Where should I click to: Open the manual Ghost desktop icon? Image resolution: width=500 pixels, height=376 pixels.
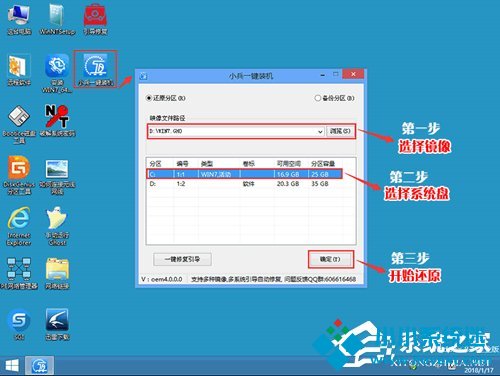click(57, 227)
